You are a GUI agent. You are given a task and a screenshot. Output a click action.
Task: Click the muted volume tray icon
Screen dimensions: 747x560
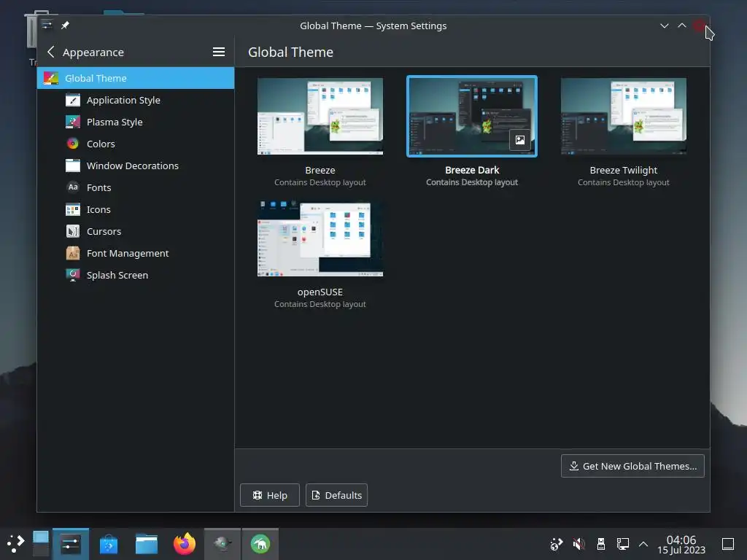tap(578, 544)
